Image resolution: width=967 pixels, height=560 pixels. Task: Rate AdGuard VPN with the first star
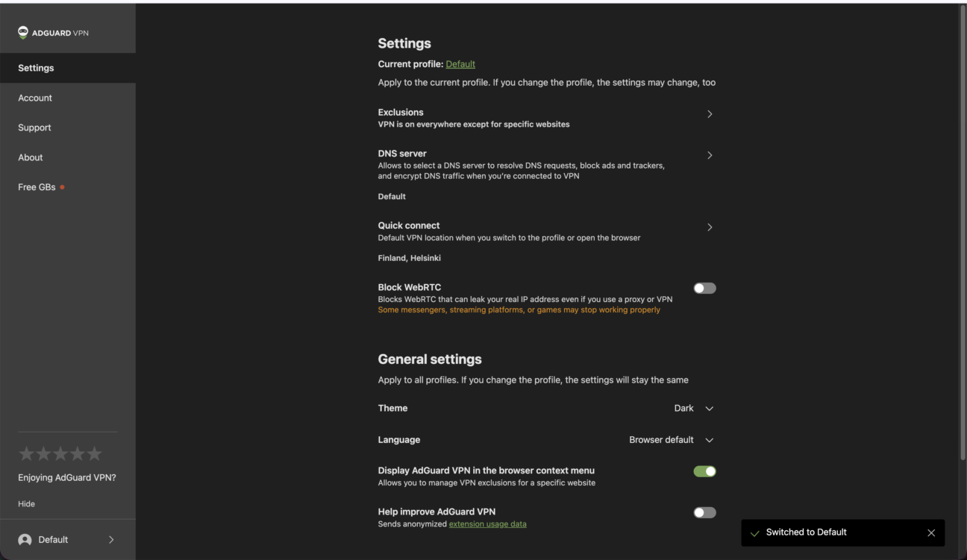(26, 453)
